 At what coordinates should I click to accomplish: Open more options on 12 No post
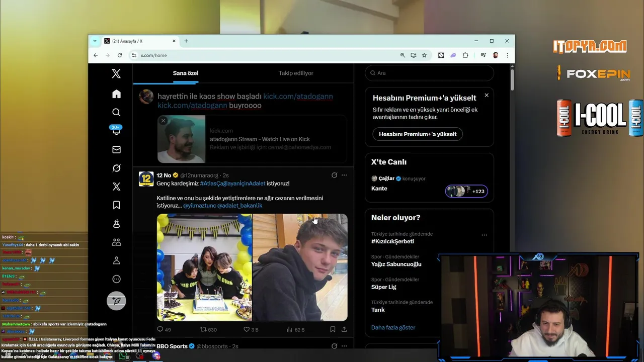pyautogui.click(x=344, y=175)
